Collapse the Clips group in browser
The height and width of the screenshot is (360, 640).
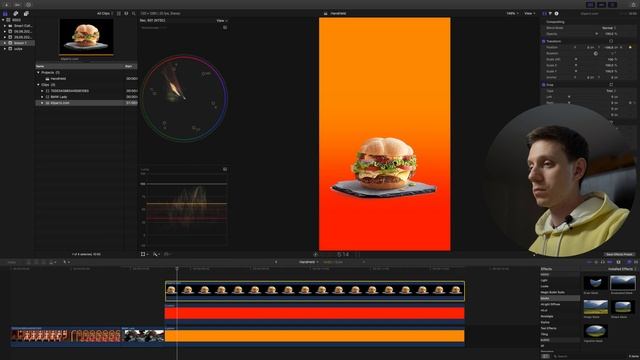pyautogui.click(x=39, y=84)
